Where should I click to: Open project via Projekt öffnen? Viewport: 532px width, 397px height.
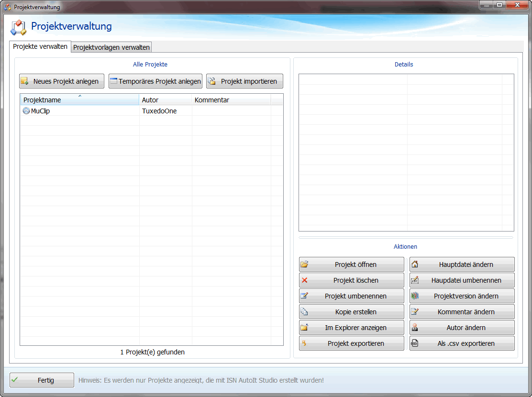[352, 265]
